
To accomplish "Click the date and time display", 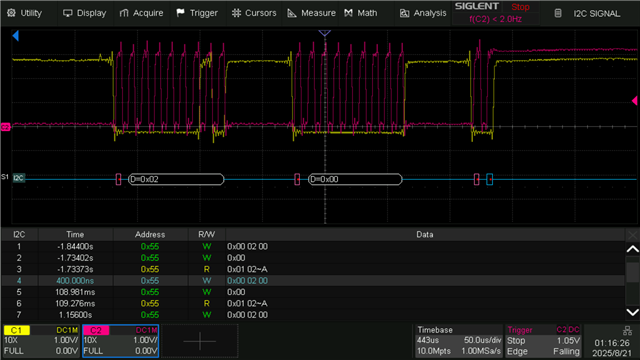I will pos(612,348).
